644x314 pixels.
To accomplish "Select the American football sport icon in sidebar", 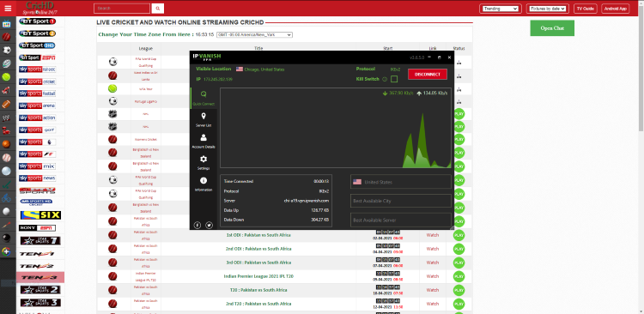I will pyautogui.click(x=7, y=105).
